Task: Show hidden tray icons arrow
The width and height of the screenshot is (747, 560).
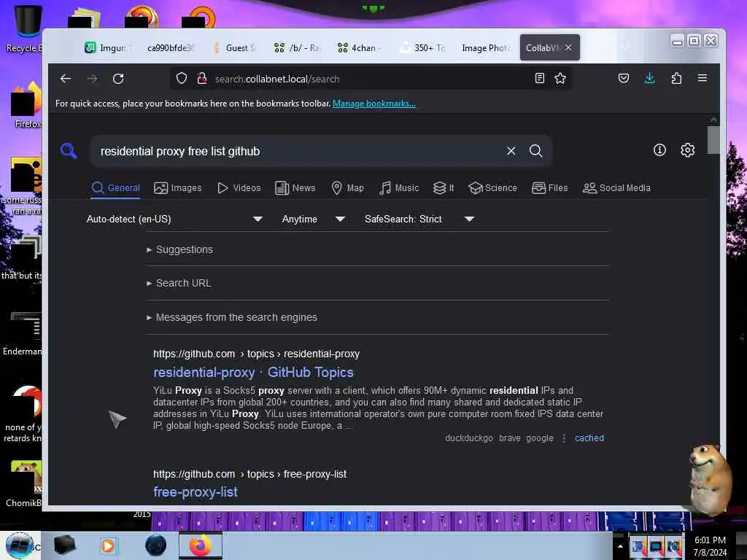Action: [620, 547]
